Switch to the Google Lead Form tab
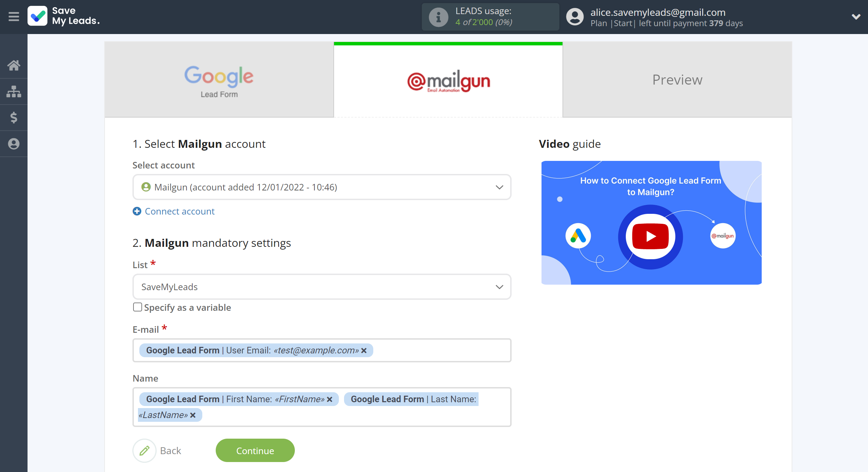The height and width of the screenshot is (472, 868). (x=219, y=80)
